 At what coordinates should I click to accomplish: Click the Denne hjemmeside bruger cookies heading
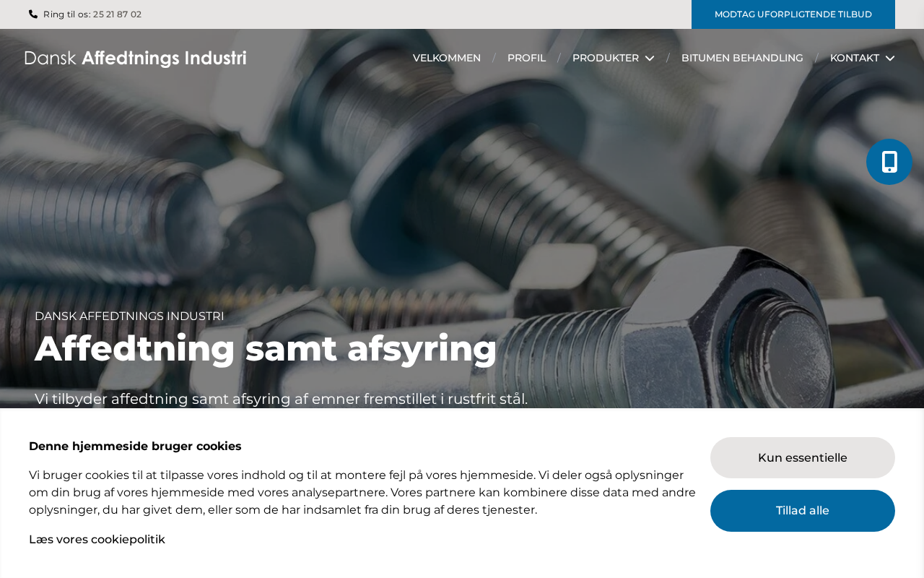click(135, 447)
